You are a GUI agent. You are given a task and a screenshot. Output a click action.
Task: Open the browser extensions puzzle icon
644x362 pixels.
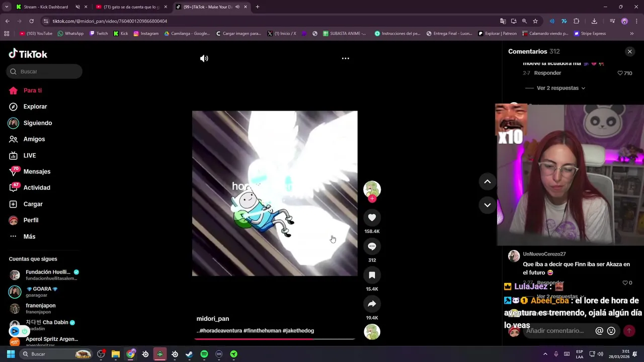tap(576, 21)
